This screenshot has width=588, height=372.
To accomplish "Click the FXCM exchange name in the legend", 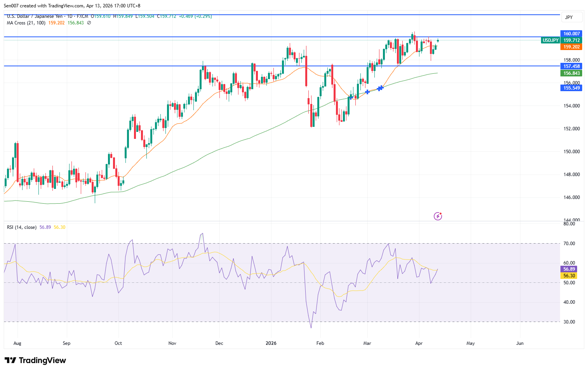I will coord(82,16).
